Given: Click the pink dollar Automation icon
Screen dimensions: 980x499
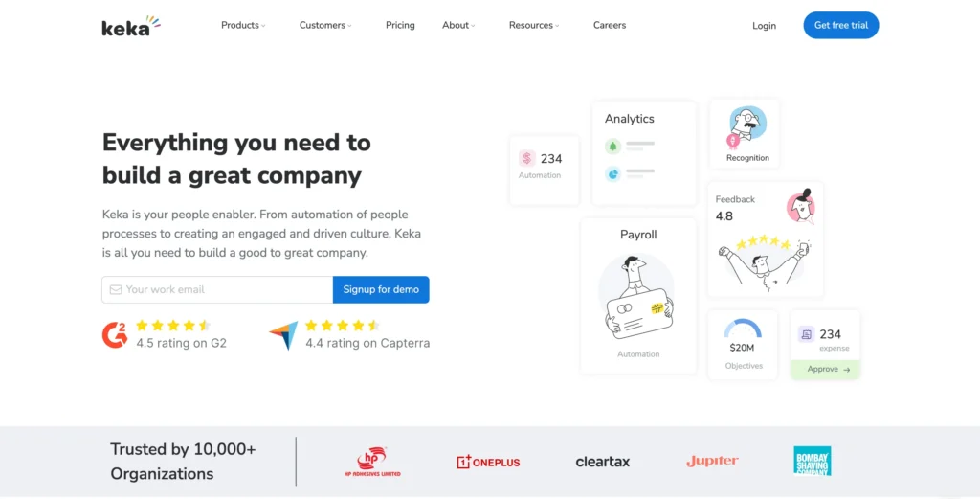Looking at the screenshot, I should (527, 158).
